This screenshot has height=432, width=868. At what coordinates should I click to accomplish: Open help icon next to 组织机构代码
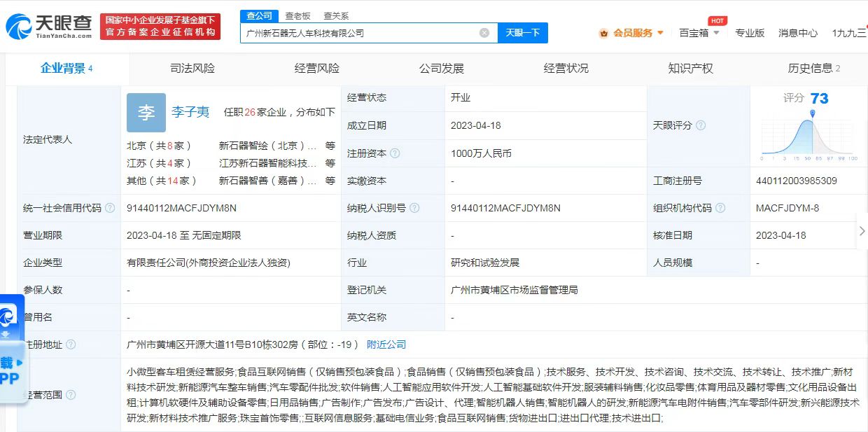click(x=720, y=208)
